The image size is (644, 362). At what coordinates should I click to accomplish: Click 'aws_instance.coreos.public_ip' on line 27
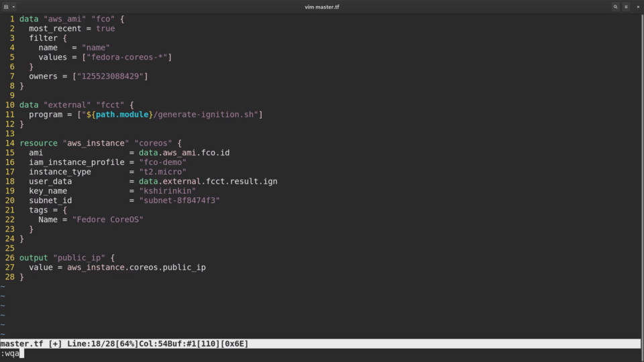pos(136,267)
